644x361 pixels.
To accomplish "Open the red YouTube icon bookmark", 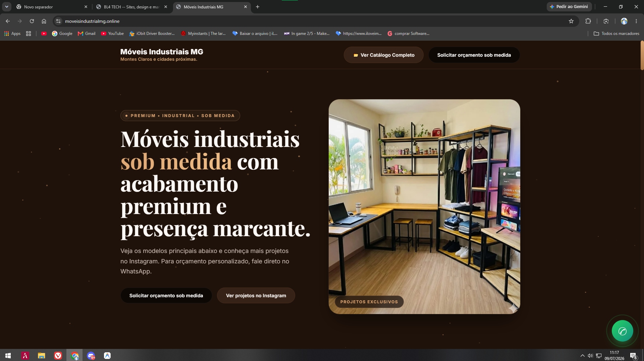I will point(44,34).
